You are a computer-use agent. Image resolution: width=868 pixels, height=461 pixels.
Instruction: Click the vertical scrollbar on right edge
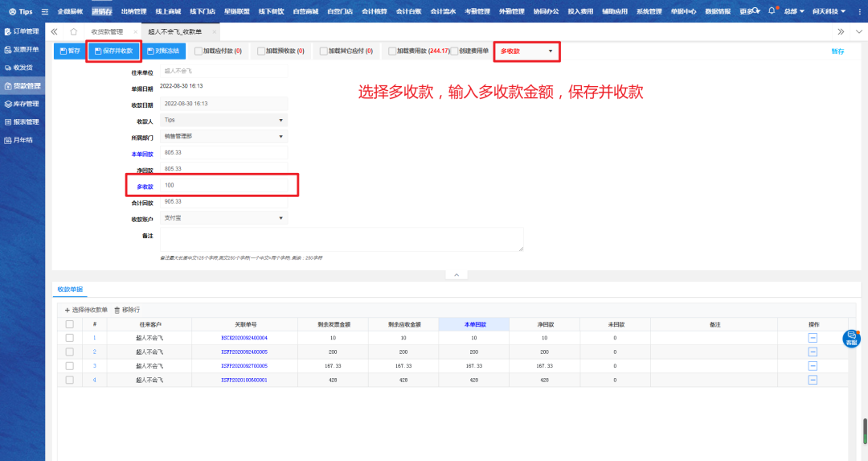click(865, 426)
